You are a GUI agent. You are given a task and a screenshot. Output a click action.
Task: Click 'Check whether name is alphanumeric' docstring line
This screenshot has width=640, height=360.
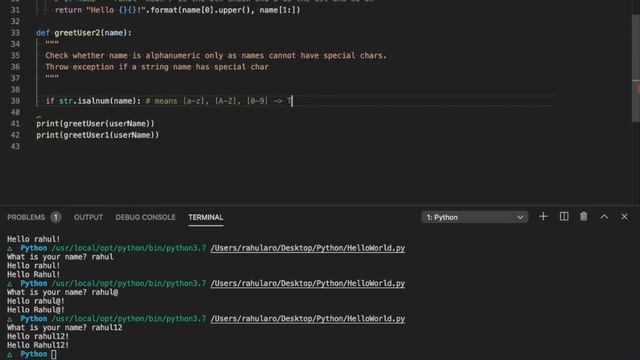pyautogui.click(x=216, y=56)
